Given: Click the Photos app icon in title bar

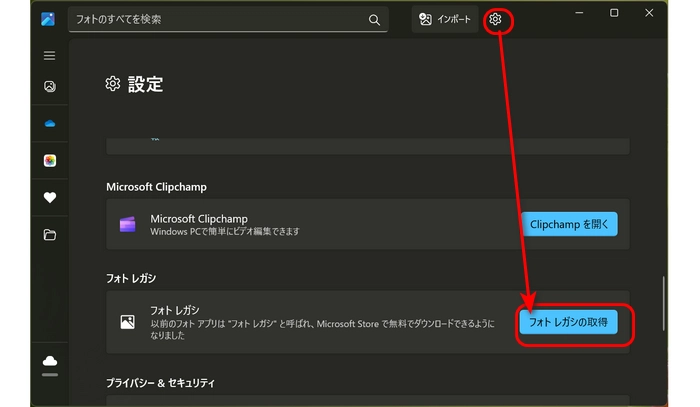Looking at the screenshot, I should (48, 19).
